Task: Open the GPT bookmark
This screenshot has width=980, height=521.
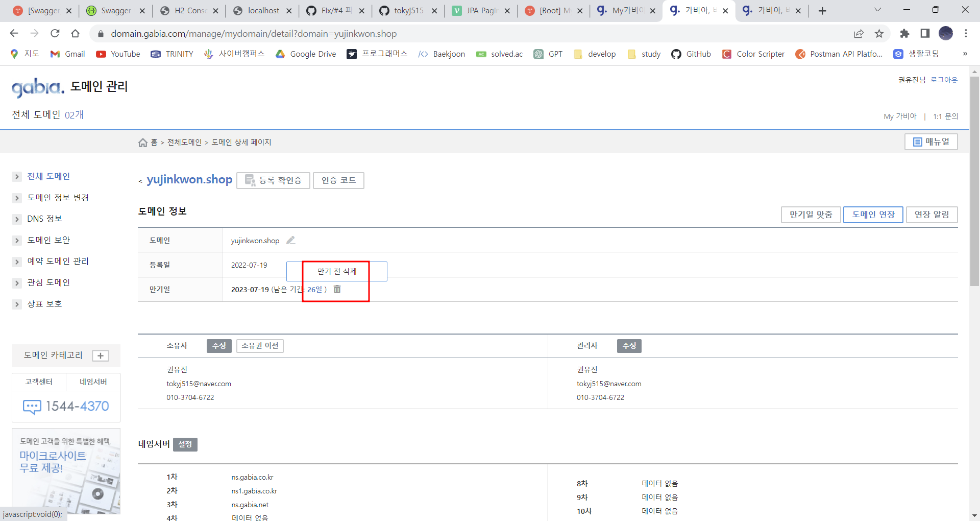Action: [548, 54]
